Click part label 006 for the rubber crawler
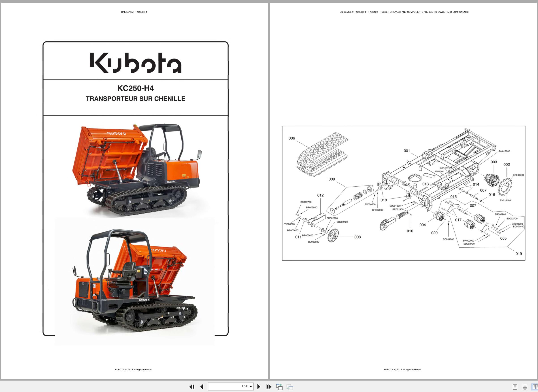This screenshot has height=392, width=538. [292, 138]
